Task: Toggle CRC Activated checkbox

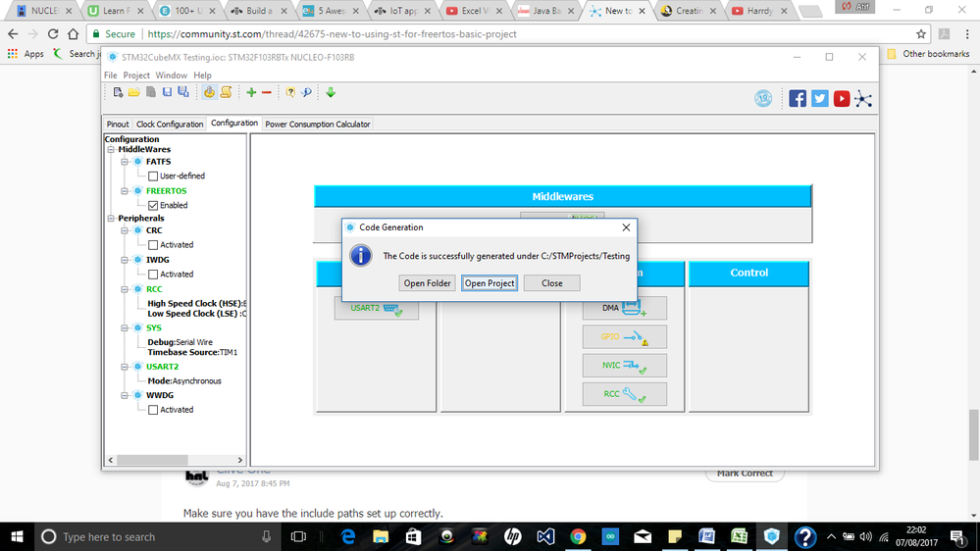Action: point(153,245)
